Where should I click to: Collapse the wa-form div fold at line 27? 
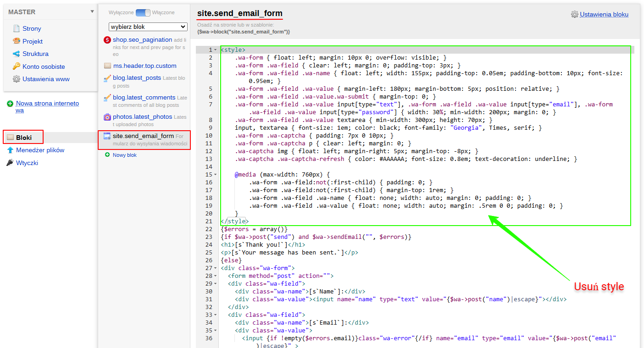216,268
